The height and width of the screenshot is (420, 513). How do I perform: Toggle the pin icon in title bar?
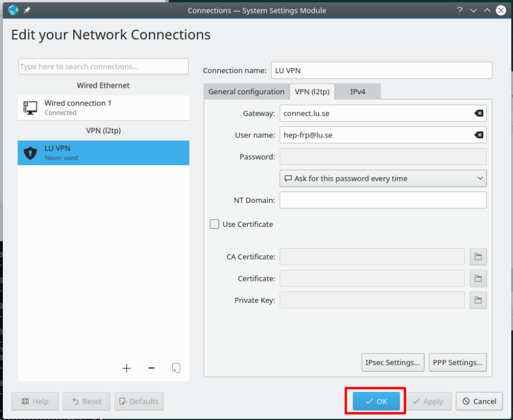27,11
